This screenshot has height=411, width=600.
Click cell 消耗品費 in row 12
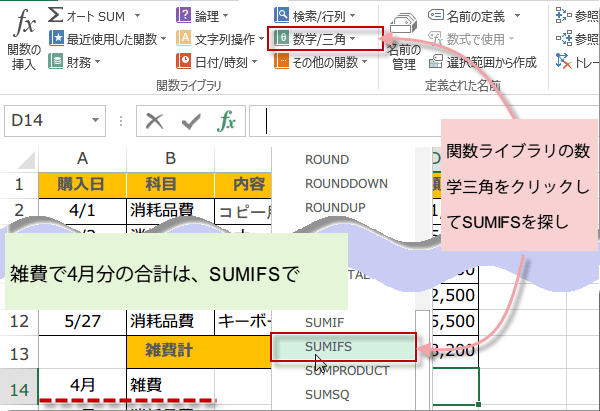[170, 322]
